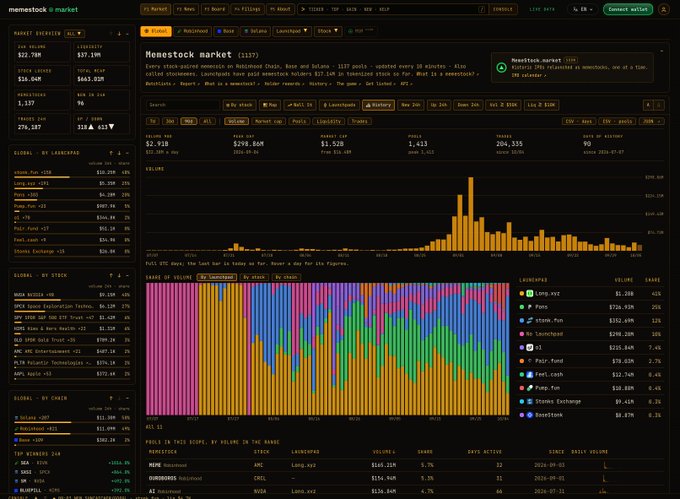Open the Watchlists link
The width and height of the screenshot is (680, 499).
[160, 84]
